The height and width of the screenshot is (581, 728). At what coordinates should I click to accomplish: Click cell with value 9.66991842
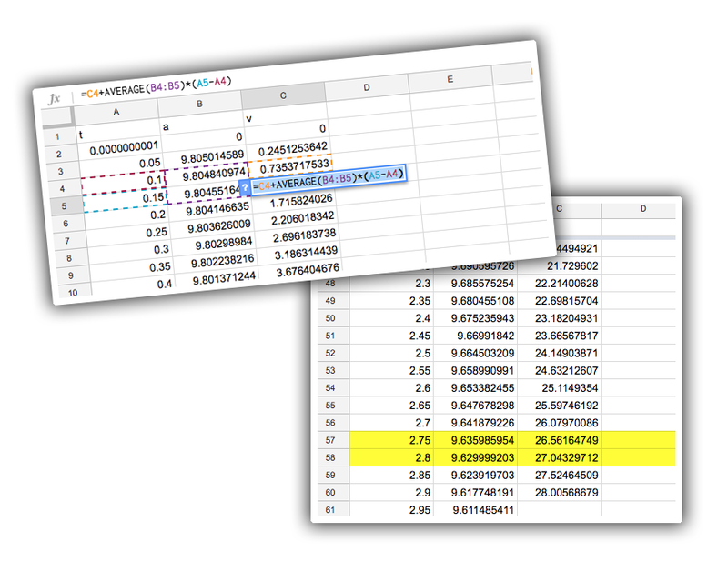[475, 336]
